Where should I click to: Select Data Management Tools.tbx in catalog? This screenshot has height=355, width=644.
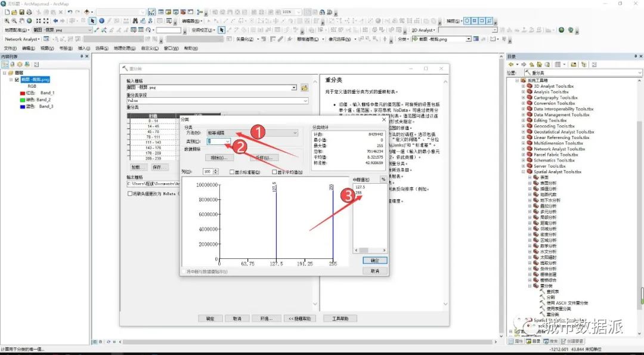561,115
